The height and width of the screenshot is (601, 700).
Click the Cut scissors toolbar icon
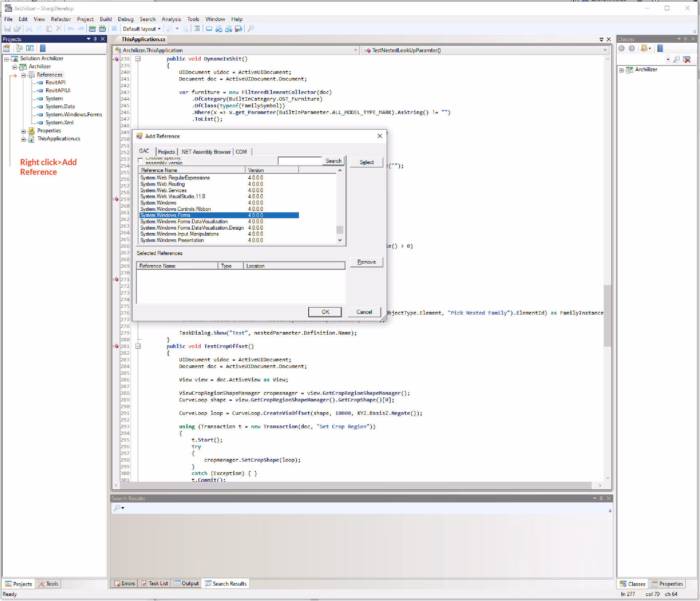[29, 29]
